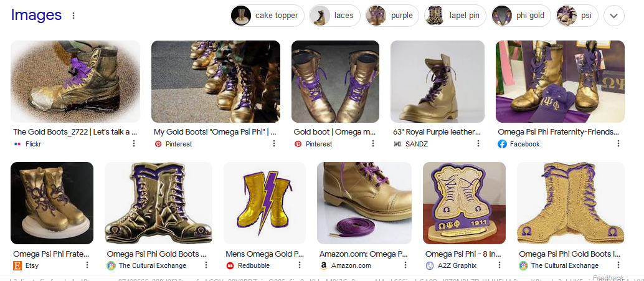Expand more filter chips with the chevron
Image resolution: width=644 pixels, height=281 pixels.
point(614,16)
